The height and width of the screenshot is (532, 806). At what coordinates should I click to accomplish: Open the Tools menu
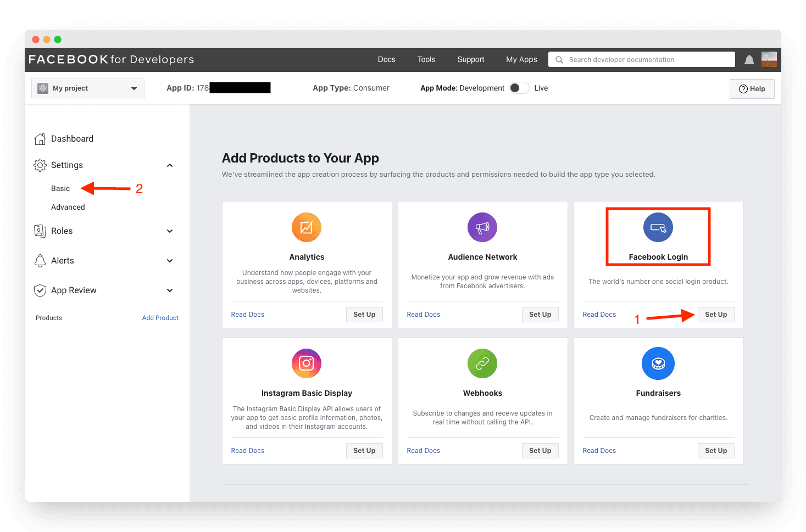(x=426, y=59)
